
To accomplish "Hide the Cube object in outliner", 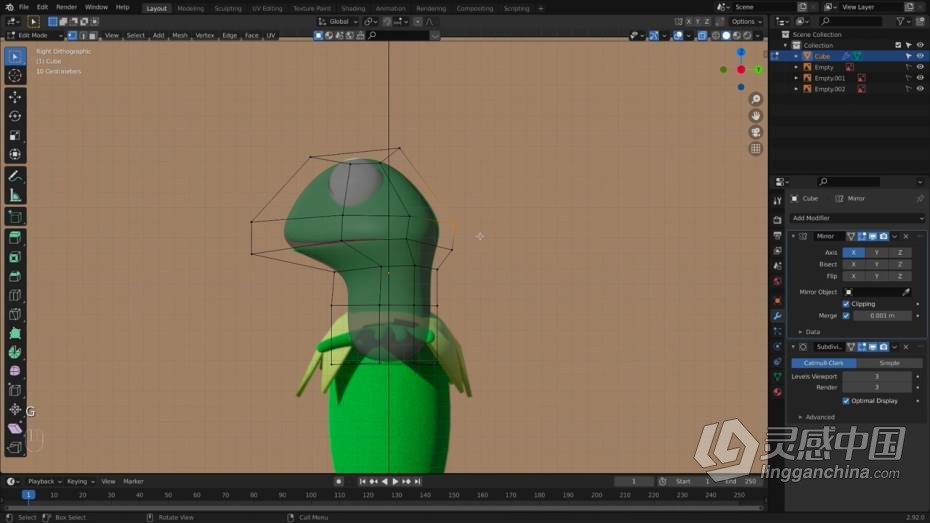I will click(x=920, y=56).
